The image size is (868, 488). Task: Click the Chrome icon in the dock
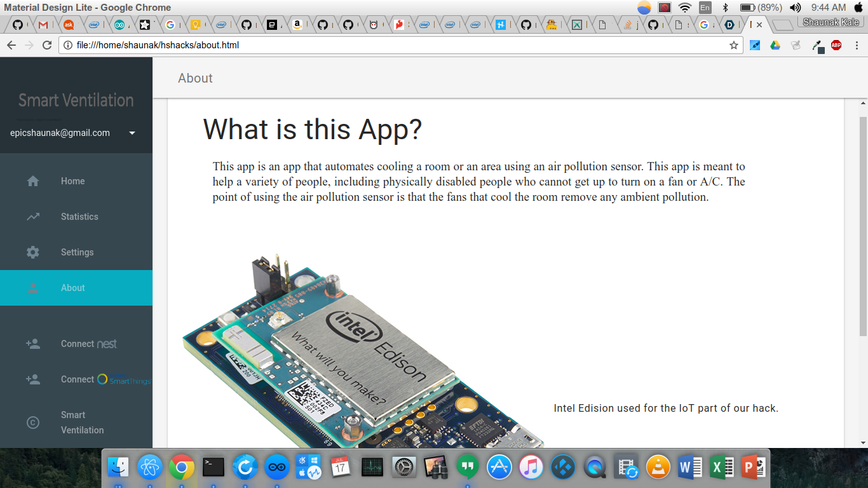pyautogui.click(x=182, y=468)
